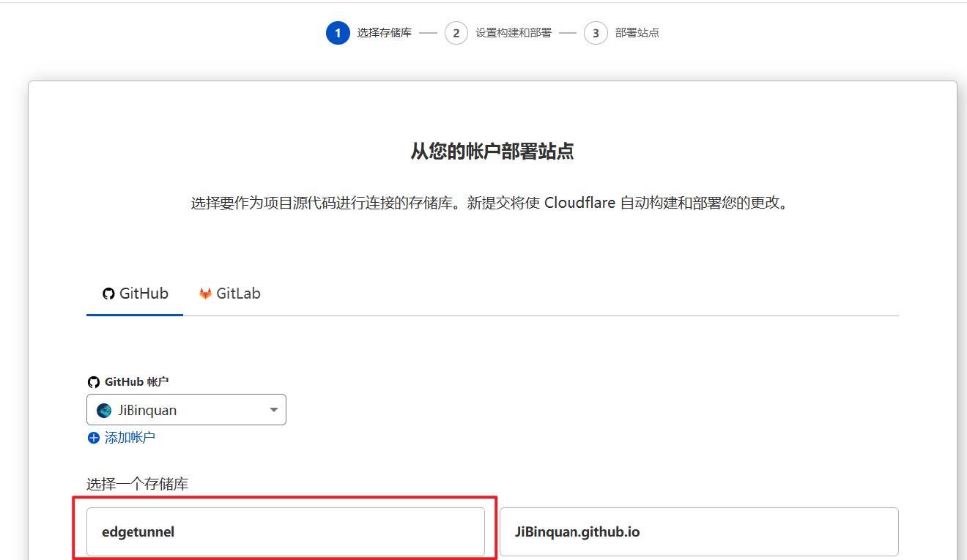Click the blue step 1 circle

[338, 33]
